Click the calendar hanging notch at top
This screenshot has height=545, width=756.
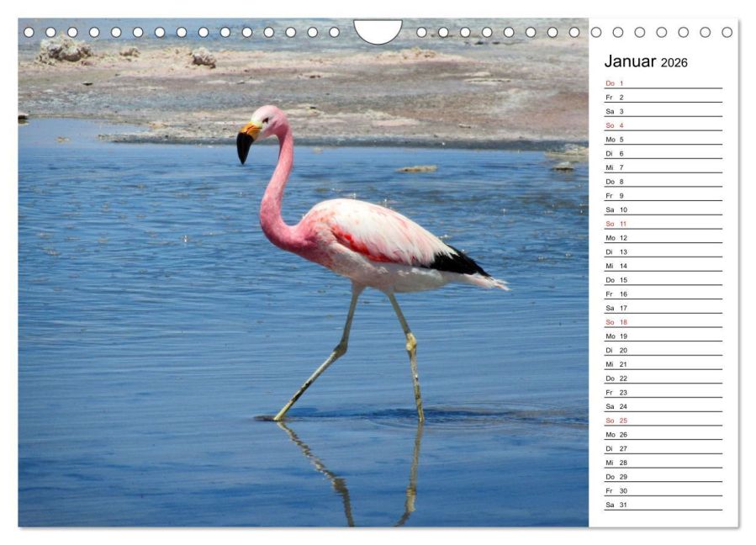(x=378, y=31)
